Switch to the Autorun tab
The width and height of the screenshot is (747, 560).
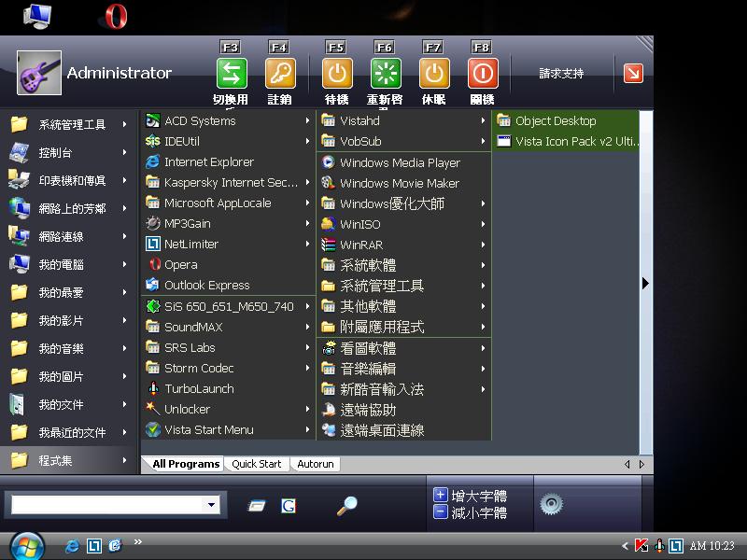[x=316, y=464]
